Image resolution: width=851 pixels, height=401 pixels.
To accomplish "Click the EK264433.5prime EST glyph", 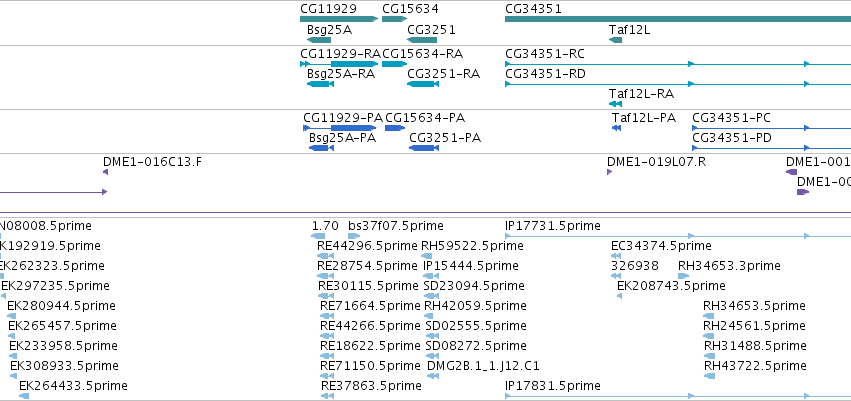I will pos(24,396).
